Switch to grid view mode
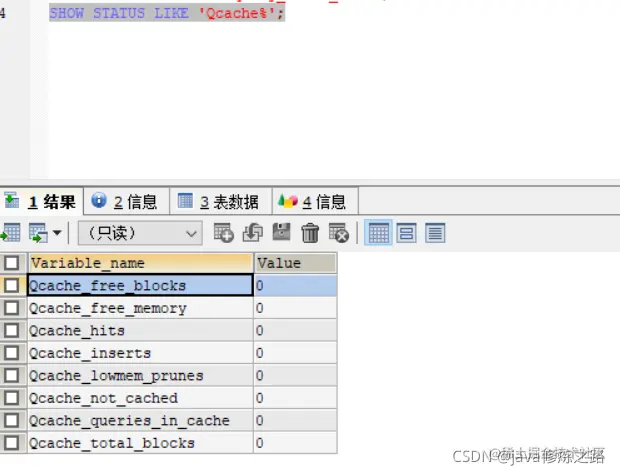 [x=378, y=233]
